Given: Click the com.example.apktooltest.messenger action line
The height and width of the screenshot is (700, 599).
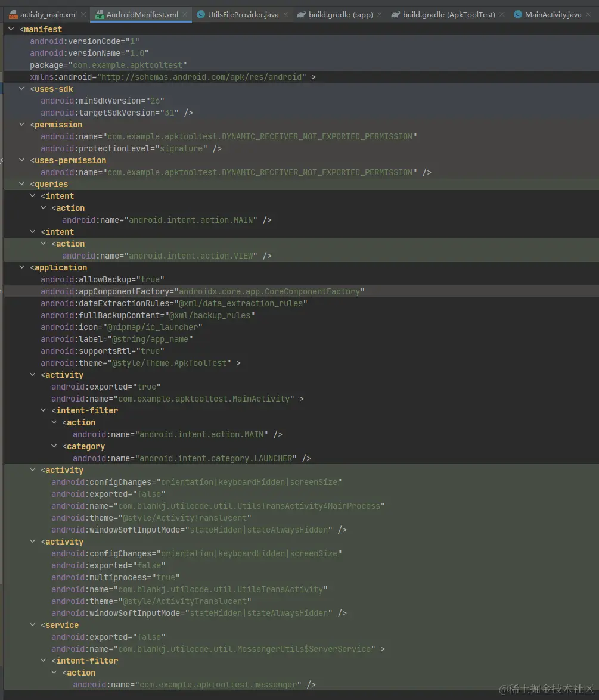Looking at the screenshot, I should click(194, 685).
